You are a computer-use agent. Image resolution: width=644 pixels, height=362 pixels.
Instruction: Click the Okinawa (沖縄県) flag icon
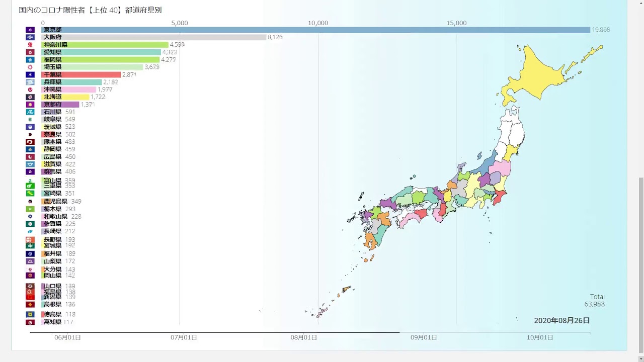[x=30, y=89]
